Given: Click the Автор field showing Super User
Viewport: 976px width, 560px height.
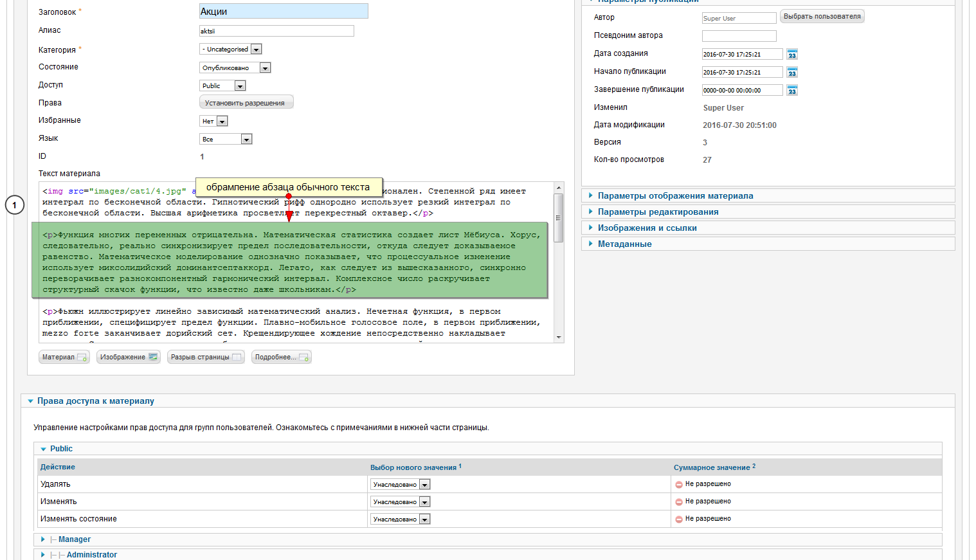Looking at the screenshot, I should click(x=739, y=18).
